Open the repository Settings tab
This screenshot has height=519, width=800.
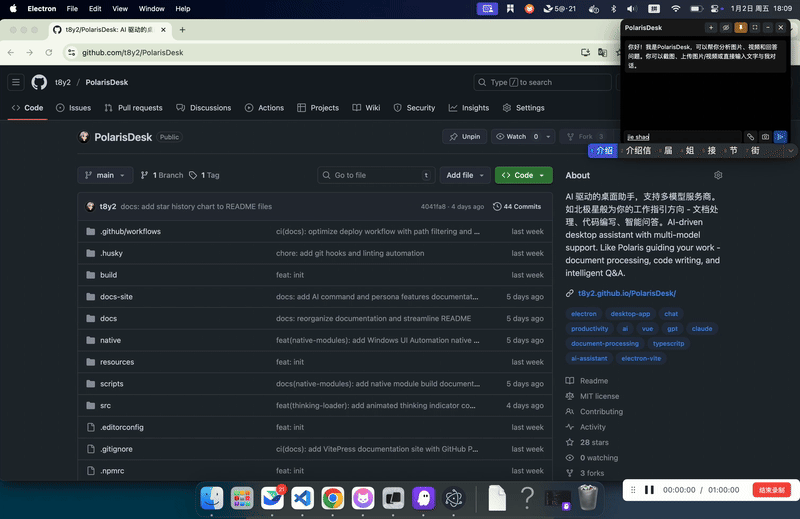[x=523, y=108]
